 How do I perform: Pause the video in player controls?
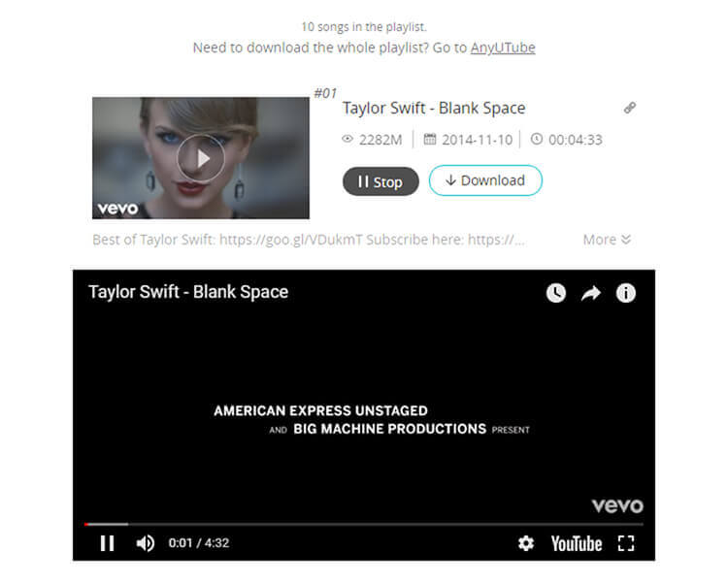click(x=107, y=543)
